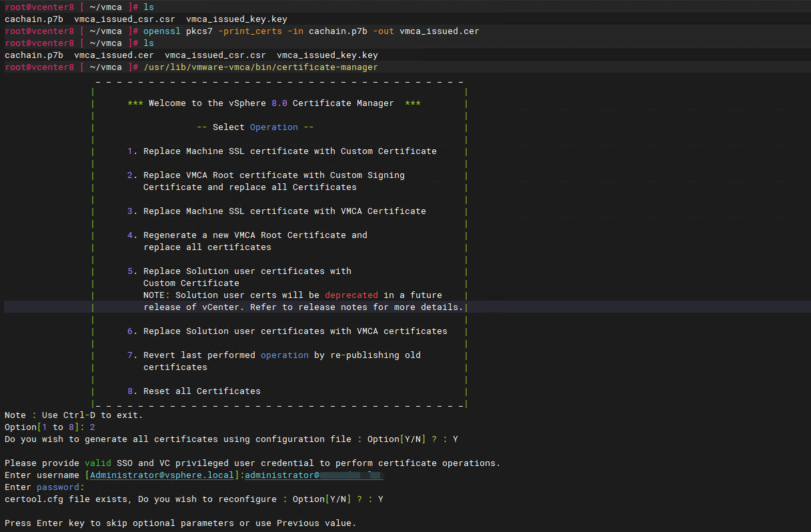Image resolution: width=811 pixels, height=532 pixels.
Task: Click option 6 Replace Solution user certificates with VMCA
Action: (287, 331)
